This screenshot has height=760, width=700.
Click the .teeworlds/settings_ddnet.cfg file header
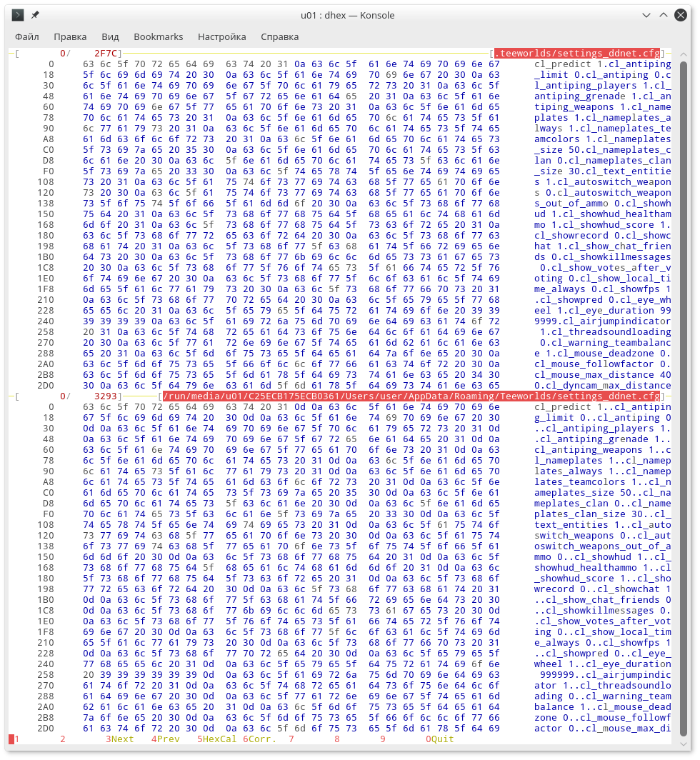tap(577, 54)
